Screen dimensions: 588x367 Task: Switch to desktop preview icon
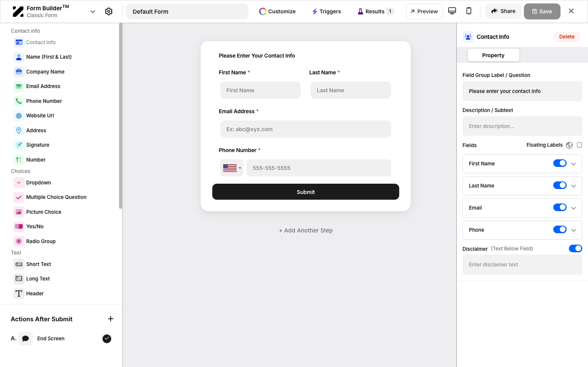452,11
